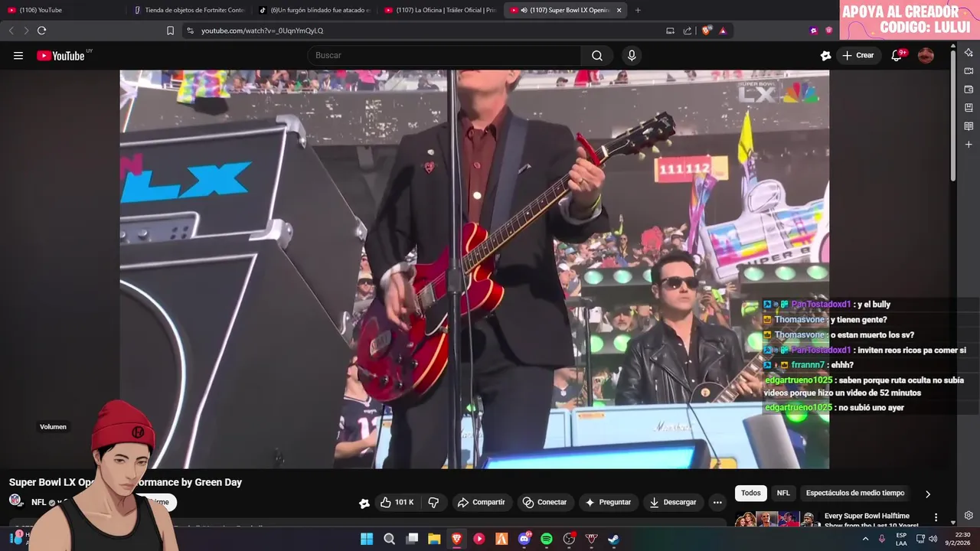
Task: Start voice search with microphone icon
Action: coord(632,55)
